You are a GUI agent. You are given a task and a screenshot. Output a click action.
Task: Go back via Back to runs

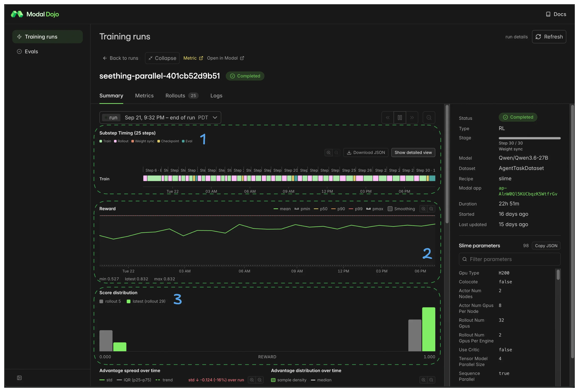click(x=120, y=58)
